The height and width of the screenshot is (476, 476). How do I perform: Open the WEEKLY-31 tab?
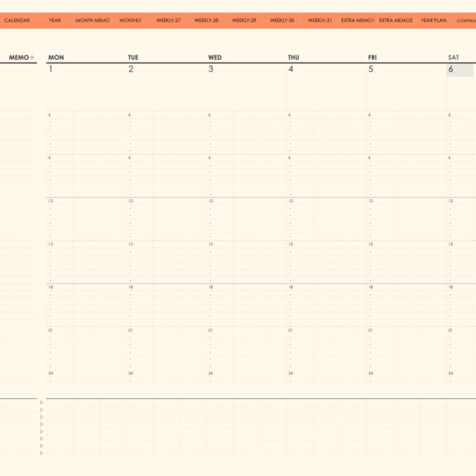coord(320,20)
